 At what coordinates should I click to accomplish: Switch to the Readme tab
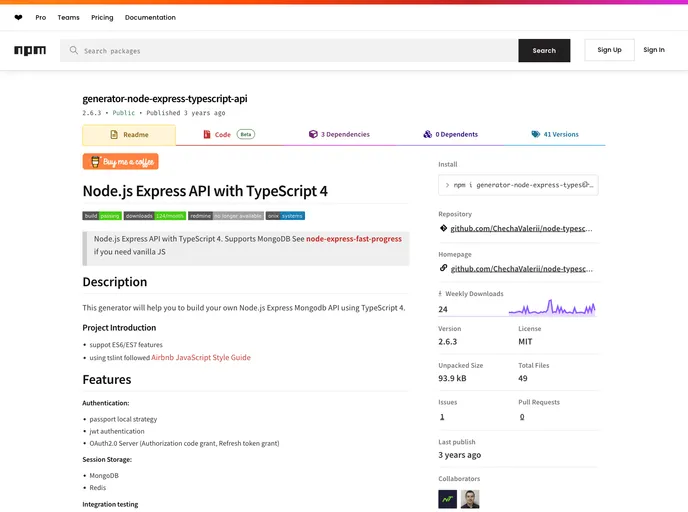[129, 135]
